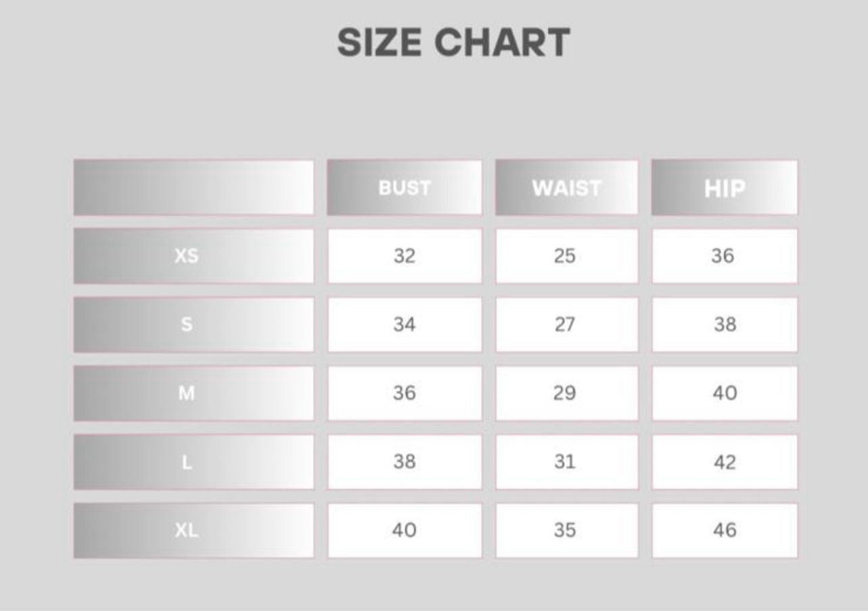Click the S size row label
Image resolution: width=868 pixels, height=611 pixels.
187,325
